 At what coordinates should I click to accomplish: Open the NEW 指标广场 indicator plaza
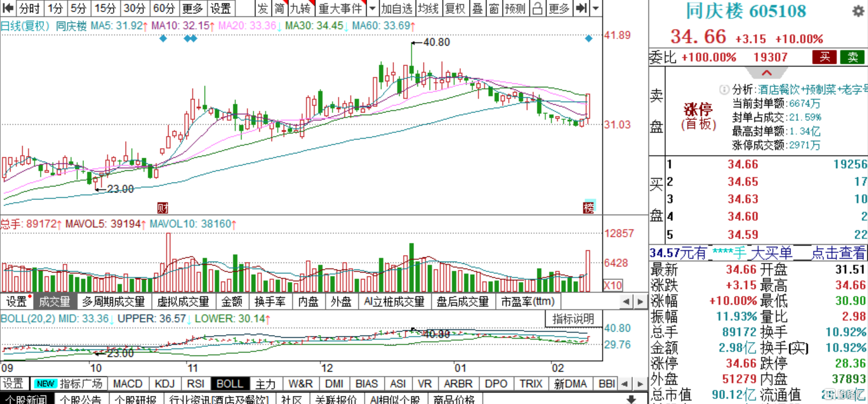coord(68,384)
